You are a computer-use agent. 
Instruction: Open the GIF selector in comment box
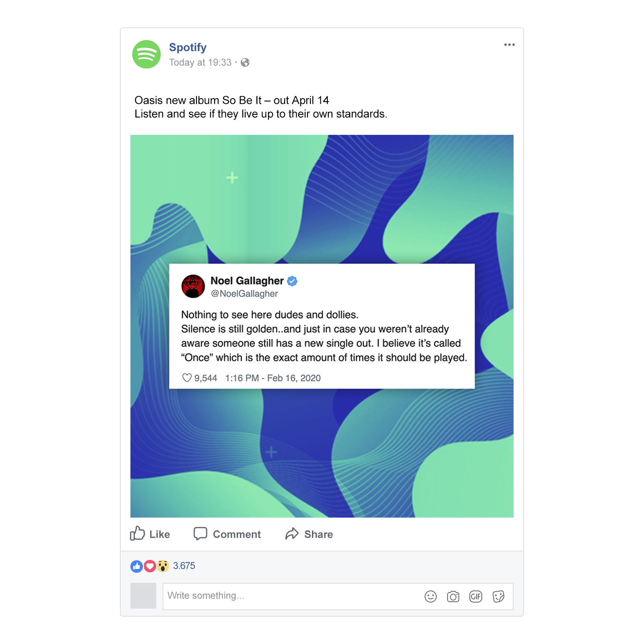tap(475, 597)
